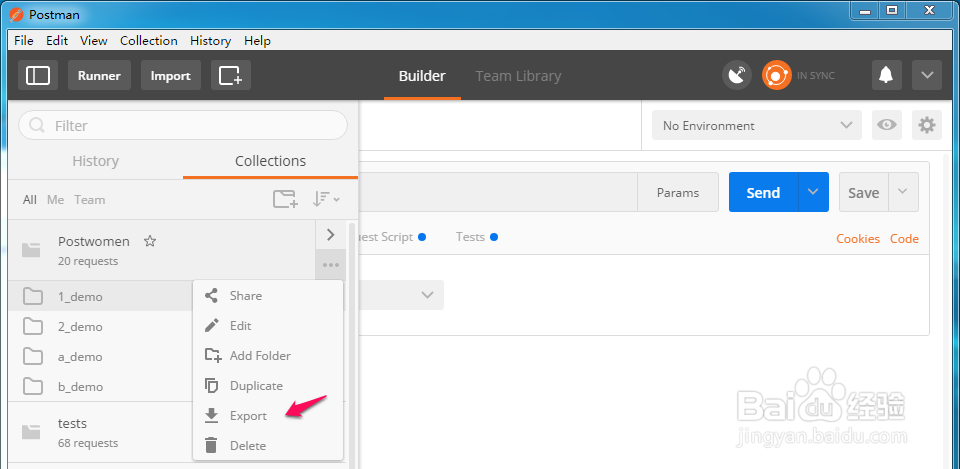Focus the Filter search field
Viewport: 960px width, 469px height.
pyautogui.click(x=183, y=126)
